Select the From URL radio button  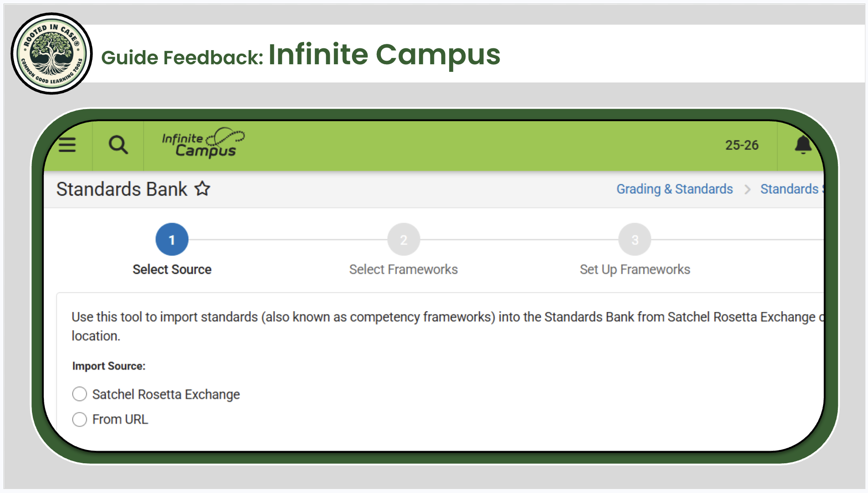[80, 419]
